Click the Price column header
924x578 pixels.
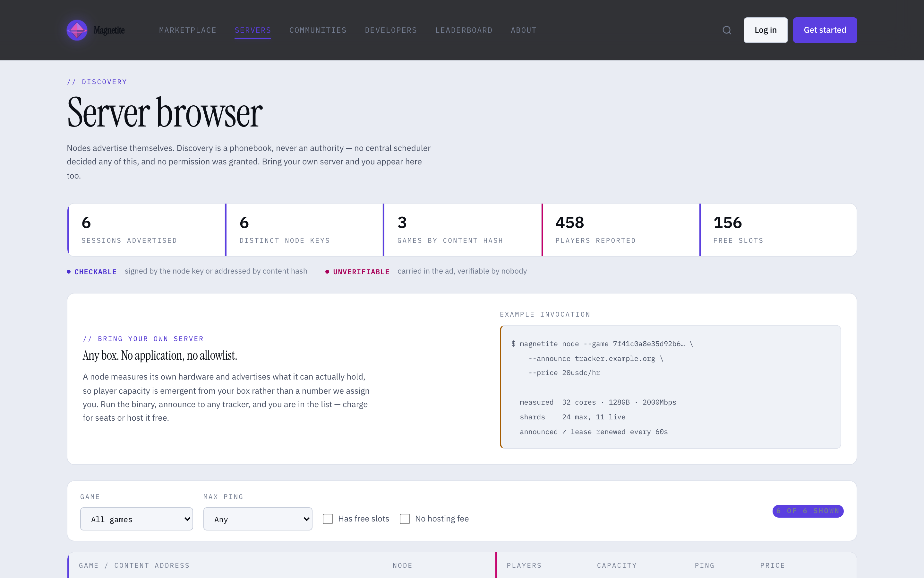point(773,565)
